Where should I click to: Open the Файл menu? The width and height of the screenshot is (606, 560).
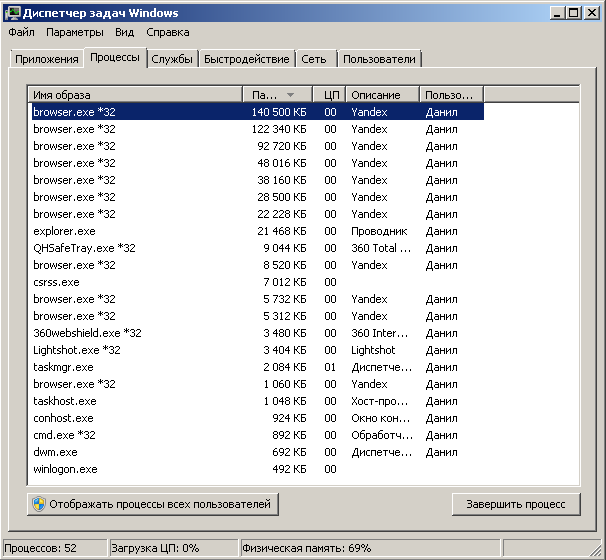pyautogui.click(x=22, y=32)
